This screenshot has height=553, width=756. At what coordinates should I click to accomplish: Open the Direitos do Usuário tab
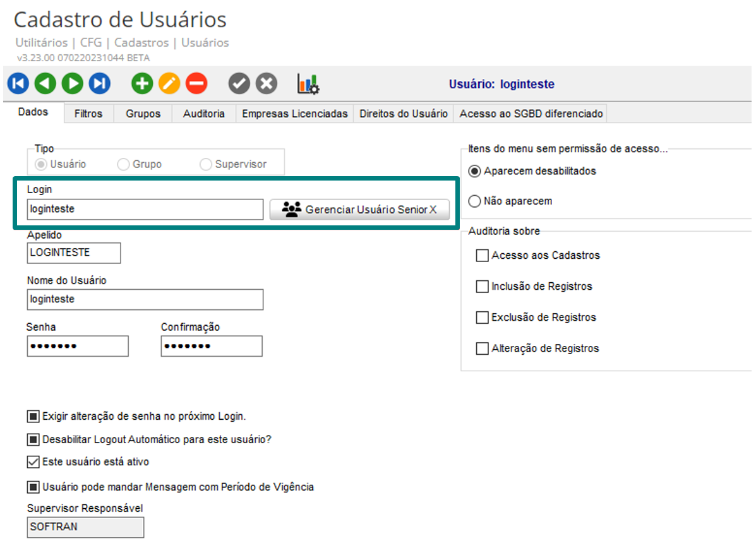tap(404, 114)
